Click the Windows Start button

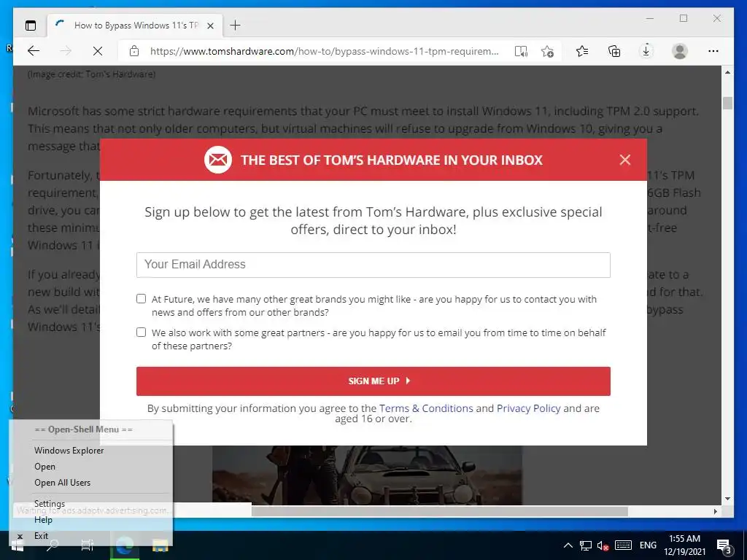click(18, 545)
